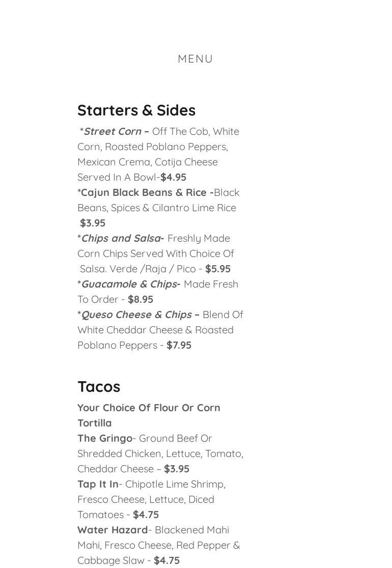Click the $8.95 guacamole price
This screenshot has height=568, width=392.
click(x=141, y=299)
